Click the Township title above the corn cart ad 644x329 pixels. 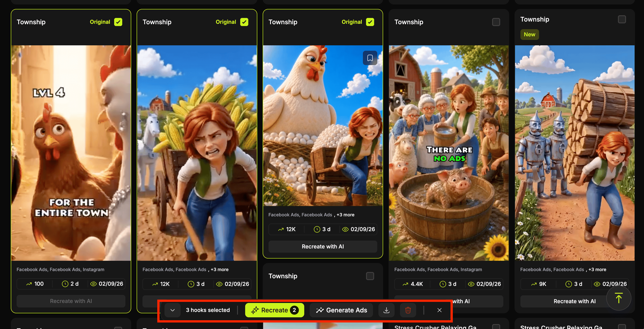(157, 22)
